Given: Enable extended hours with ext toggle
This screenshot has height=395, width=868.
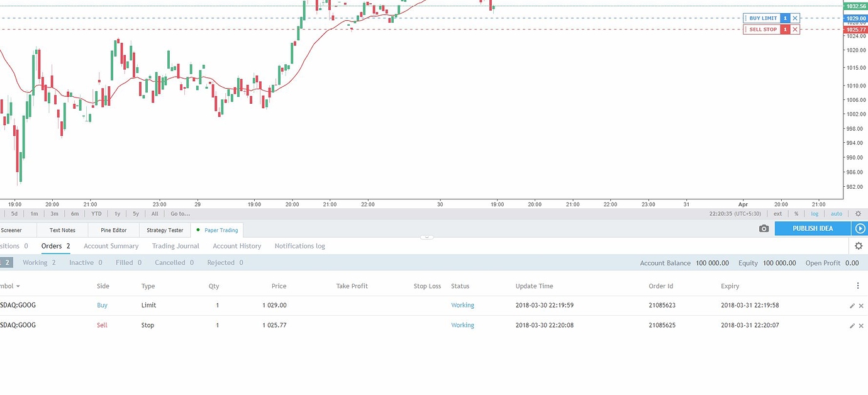Looking at the screenshot, I should 778,213.
